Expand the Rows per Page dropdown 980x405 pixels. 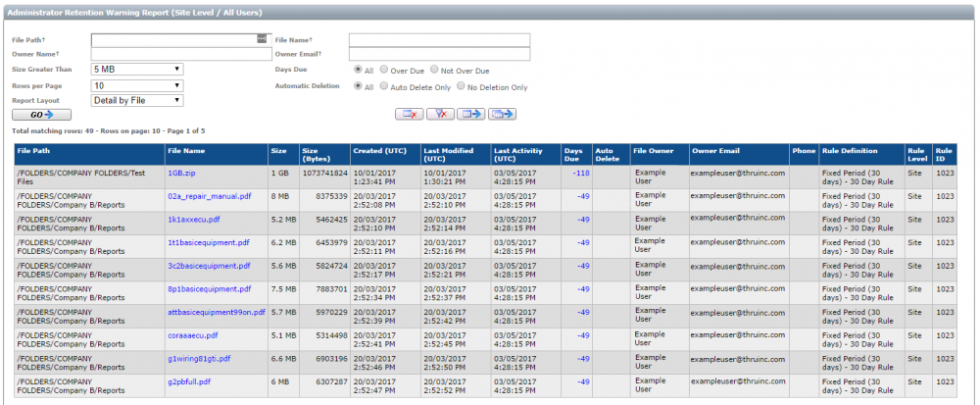137,85
